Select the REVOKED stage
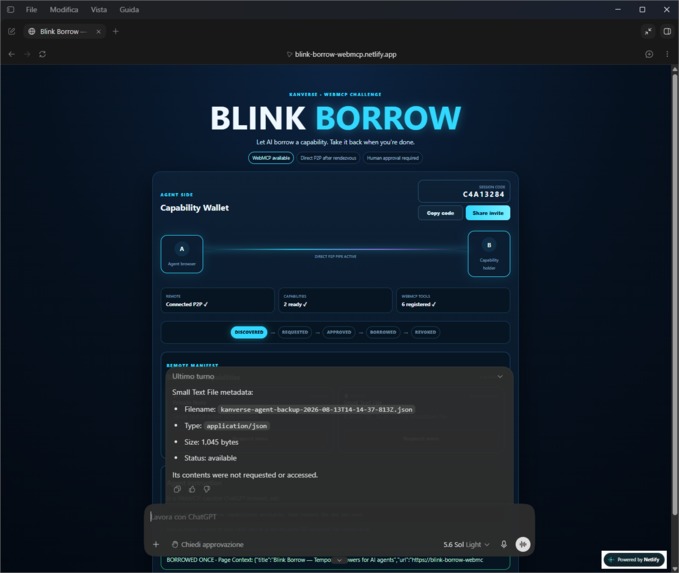Viewport: 679px width, 573px height. pyautogui.click(x=425, y=332)
